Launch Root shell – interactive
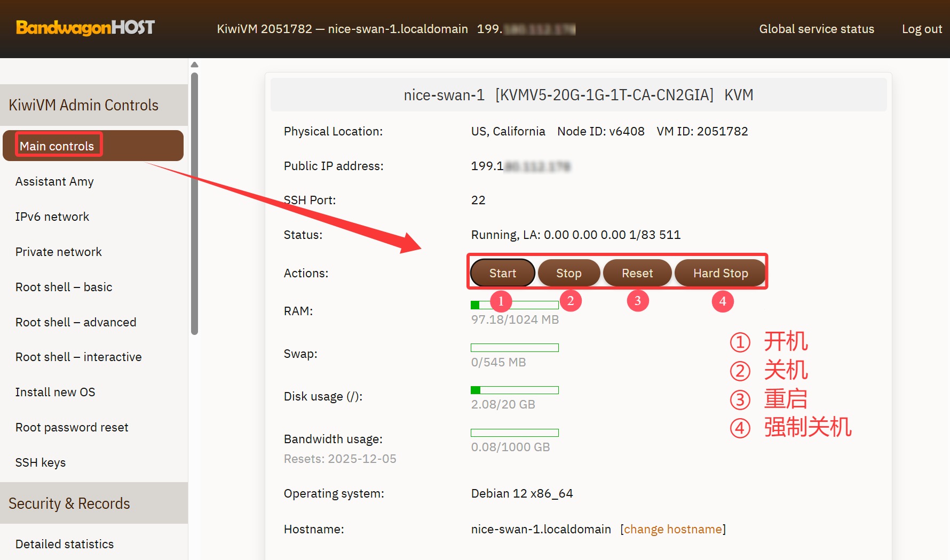The height and width of the screenshot is (560, 950). click(78, 357)
